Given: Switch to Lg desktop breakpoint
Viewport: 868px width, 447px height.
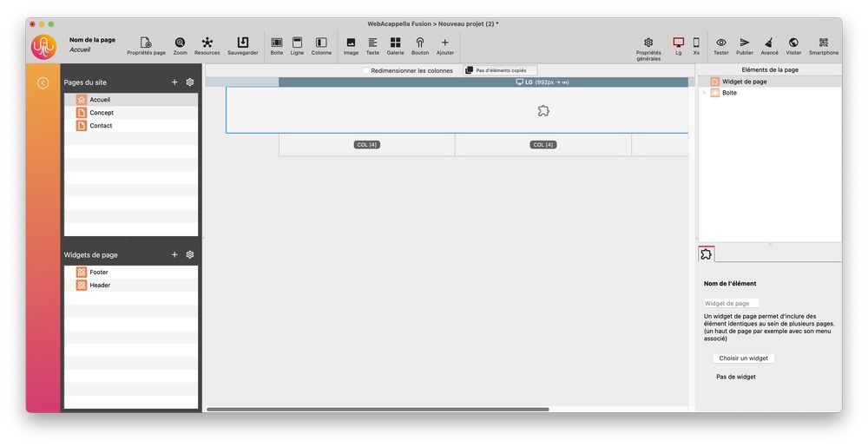Looking at the screenshot, I should pyautogui.click(x=678, y=43).
